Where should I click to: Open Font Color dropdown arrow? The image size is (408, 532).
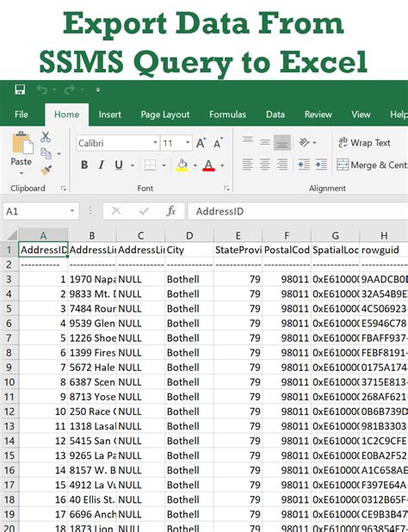pos(222,165)
